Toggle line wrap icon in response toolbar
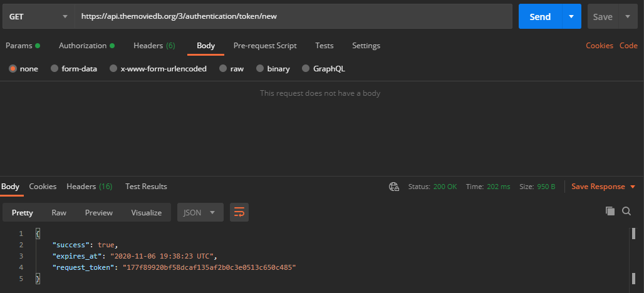 239,212
